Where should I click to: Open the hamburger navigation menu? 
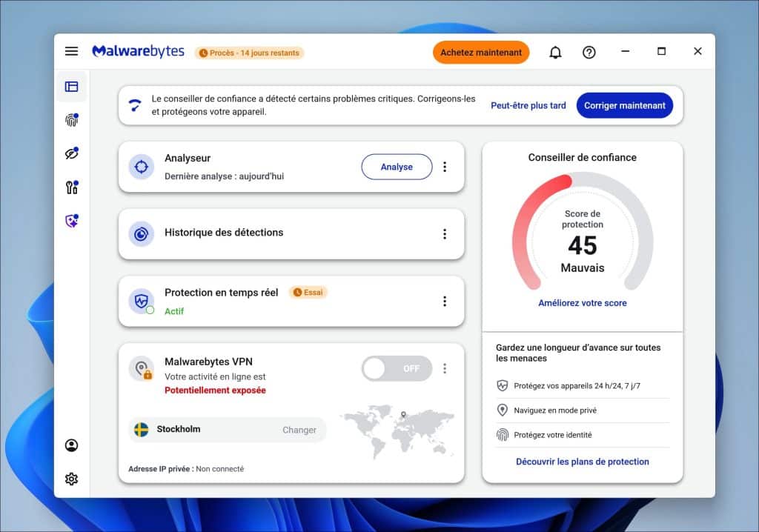[x=71, y=50]
